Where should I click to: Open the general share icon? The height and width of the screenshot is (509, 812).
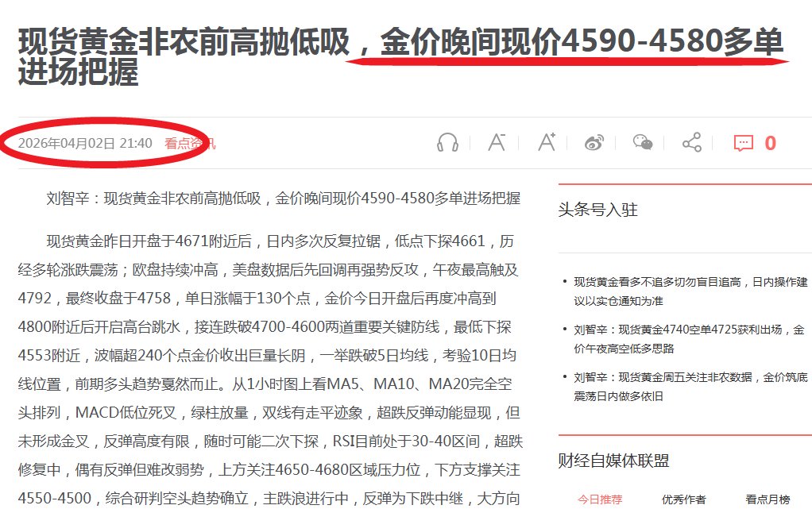pos(692,143)
